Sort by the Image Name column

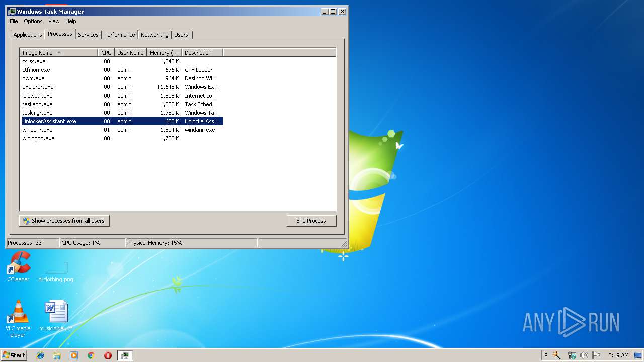click(x=58, y=53)
